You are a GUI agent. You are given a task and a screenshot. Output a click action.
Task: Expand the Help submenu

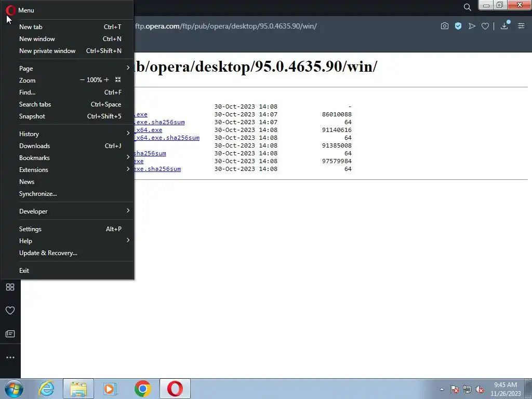pos(68,241)
